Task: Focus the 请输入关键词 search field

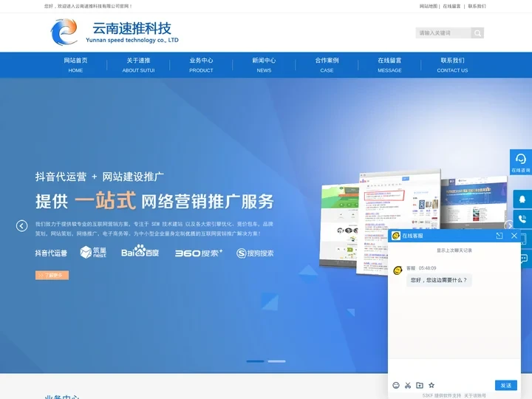Action: coord(443,33)
